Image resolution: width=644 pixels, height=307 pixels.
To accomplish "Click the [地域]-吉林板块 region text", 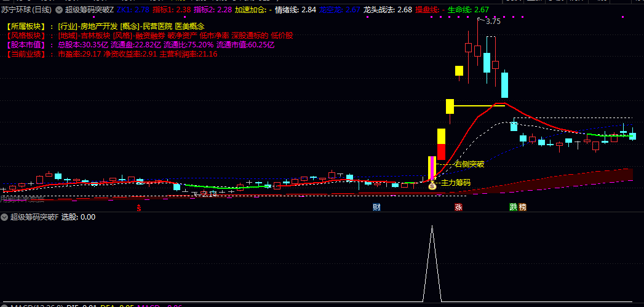I will click(x=84, y=36).
